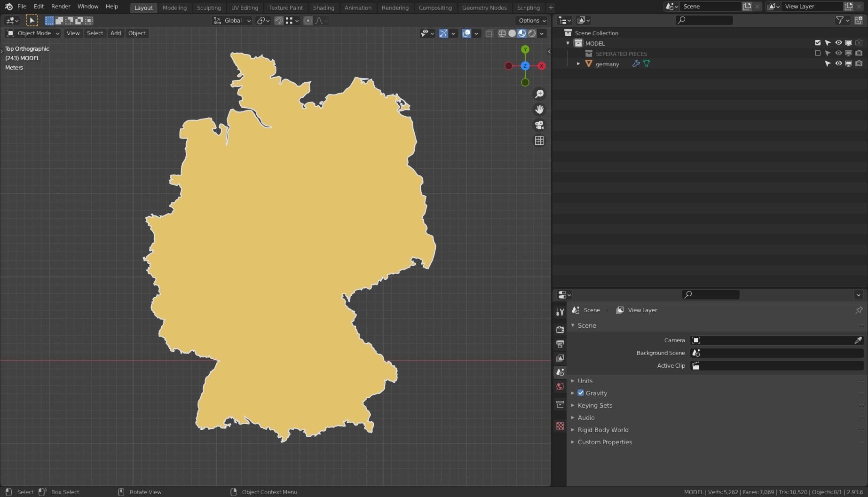Screen dimensions: 868x497
Task: Expand the Keying Sets panel
Action: click(595, 405)
